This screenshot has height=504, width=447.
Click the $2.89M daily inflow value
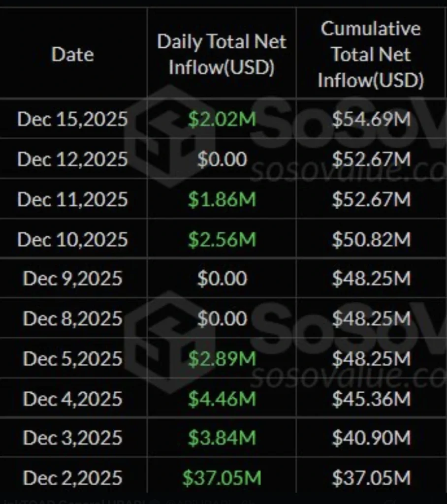point(222,359)
